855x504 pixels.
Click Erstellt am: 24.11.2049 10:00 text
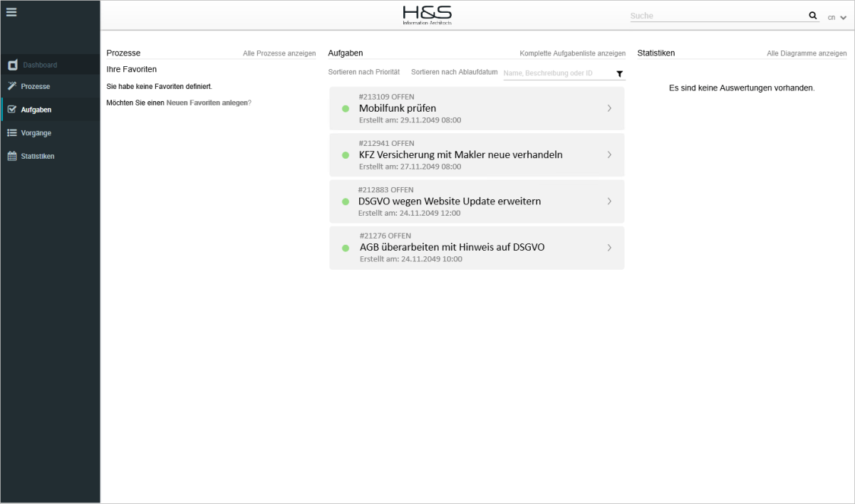pos(411,259)
